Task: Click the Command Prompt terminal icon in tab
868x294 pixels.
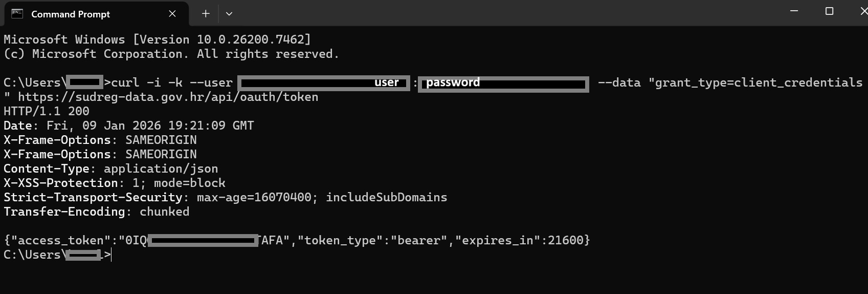Action: [17, 14]
